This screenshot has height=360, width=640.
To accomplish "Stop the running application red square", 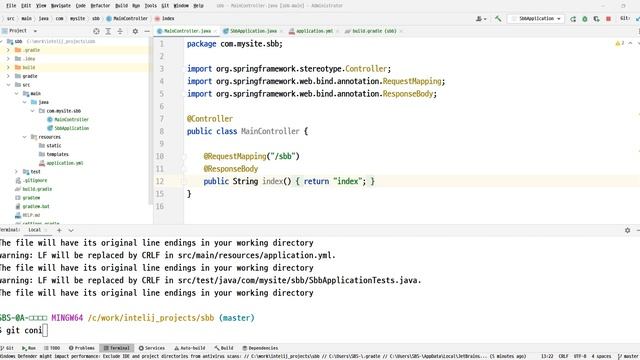I will point(608,19).
